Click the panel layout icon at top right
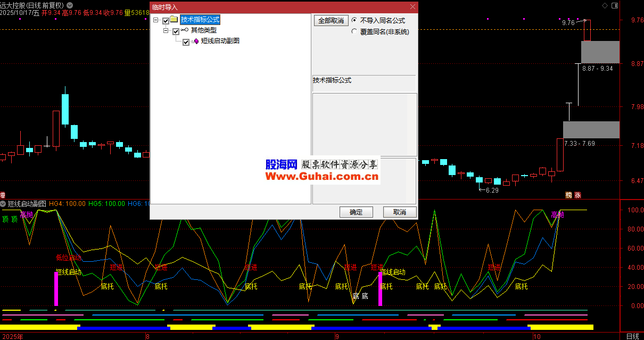 tap(615, 5)
